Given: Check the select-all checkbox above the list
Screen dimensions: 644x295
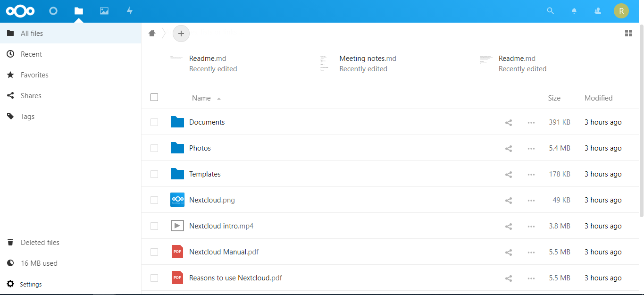Looking at the screenshot, I should [154, 97].
